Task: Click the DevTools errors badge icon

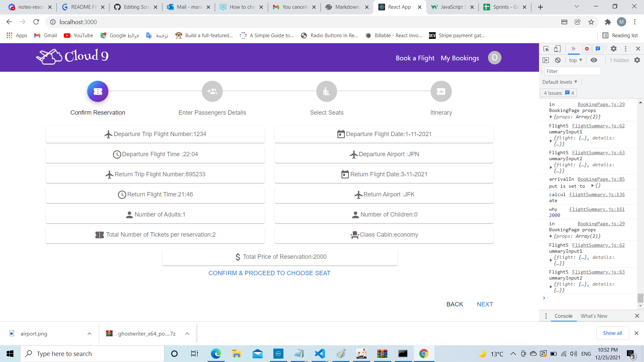Action: [x=587, y=49]
